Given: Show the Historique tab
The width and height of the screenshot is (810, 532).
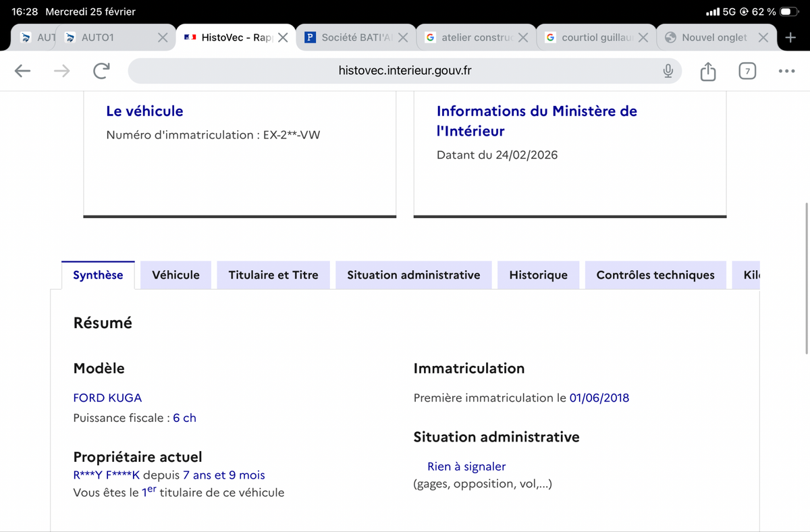Looking at the screenshot, I should pyautogui.click(x=538, y=275).
